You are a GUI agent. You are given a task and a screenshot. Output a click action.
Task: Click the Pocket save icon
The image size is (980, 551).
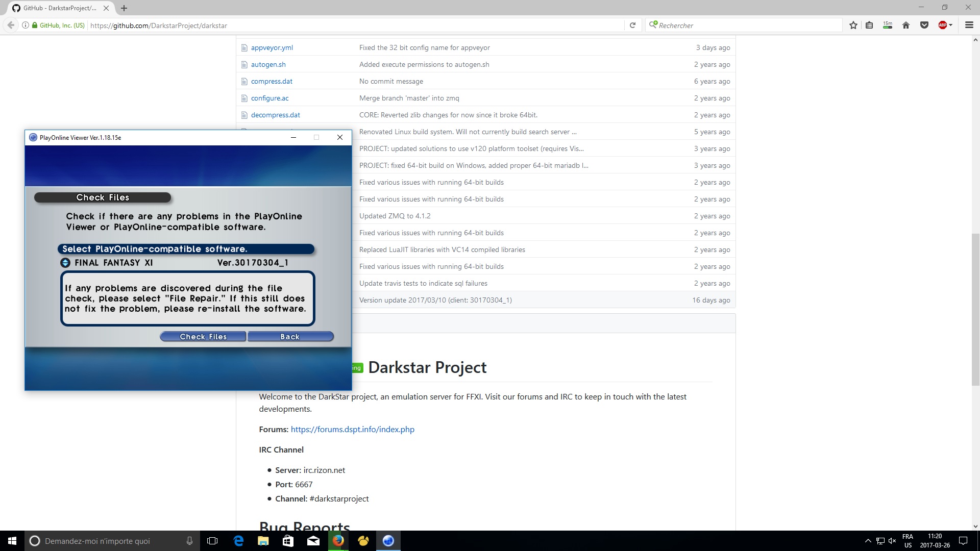click(924, 25)
